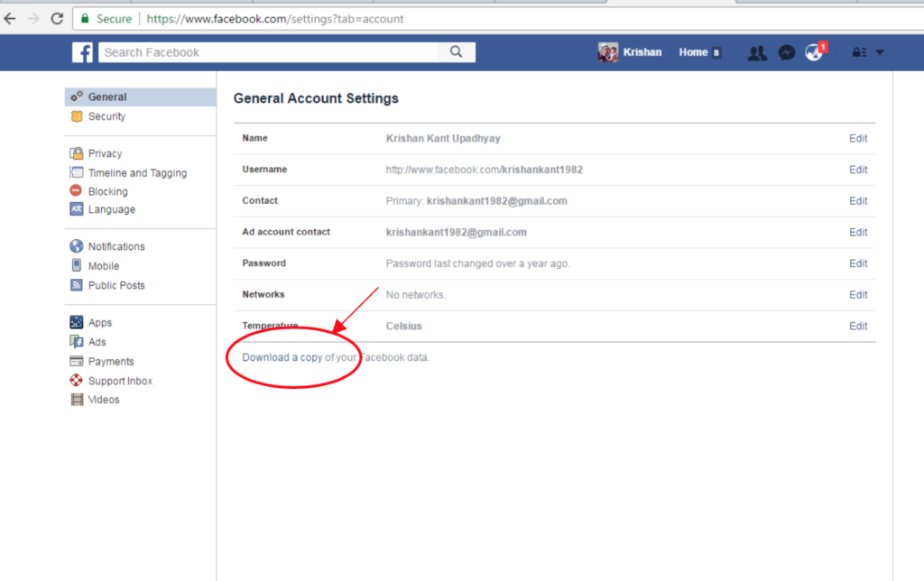The height and width of the screenshot is (581, 924).
Task: Select the General settings gear icon
Action: pyautogui.click(x=77, y=97)
